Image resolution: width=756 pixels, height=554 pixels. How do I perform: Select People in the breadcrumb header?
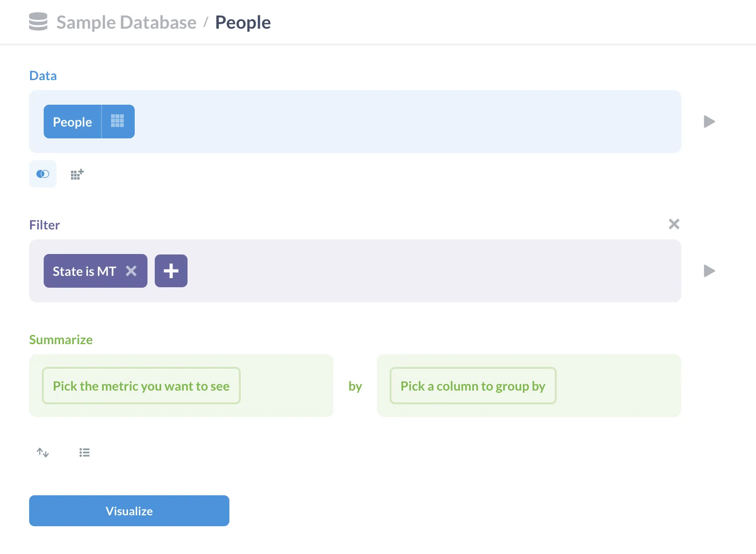[243, 22]
